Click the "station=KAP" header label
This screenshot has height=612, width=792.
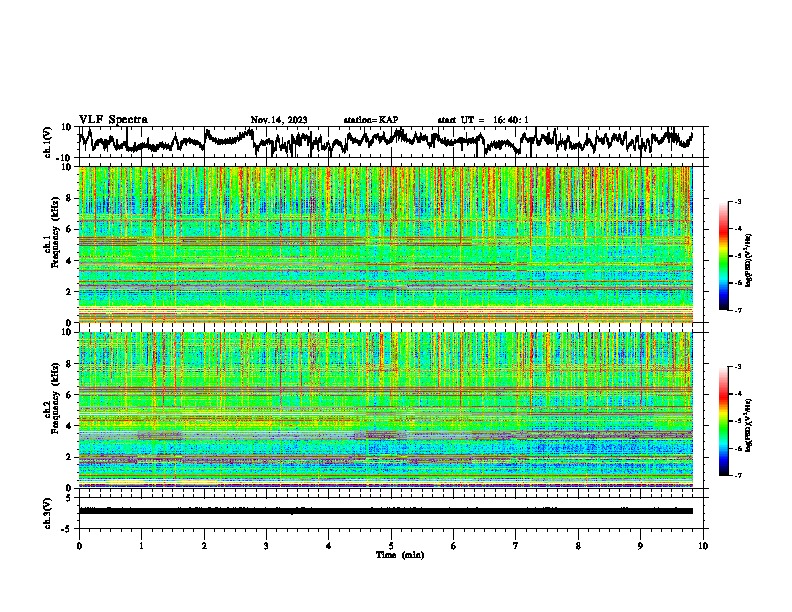tap(371, 120)
